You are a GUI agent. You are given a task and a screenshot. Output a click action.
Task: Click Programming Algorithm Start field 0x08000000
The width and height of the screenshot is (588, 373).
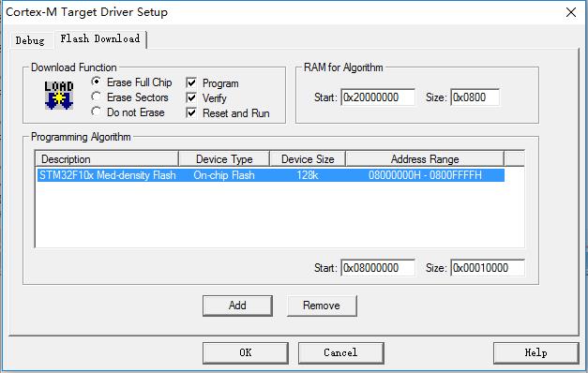[x=378, y=268]
